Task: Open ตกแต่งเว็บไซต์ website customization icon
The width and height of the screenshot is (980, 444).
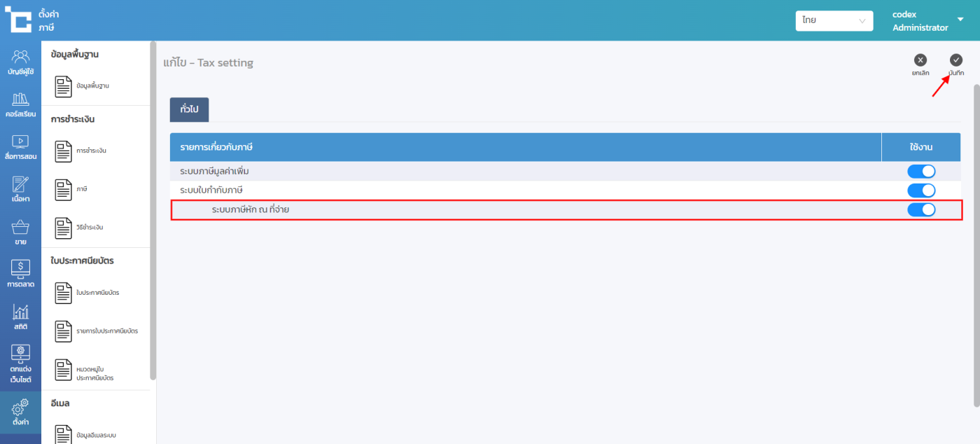Action: pyautogui.click(x=20, y=364)
